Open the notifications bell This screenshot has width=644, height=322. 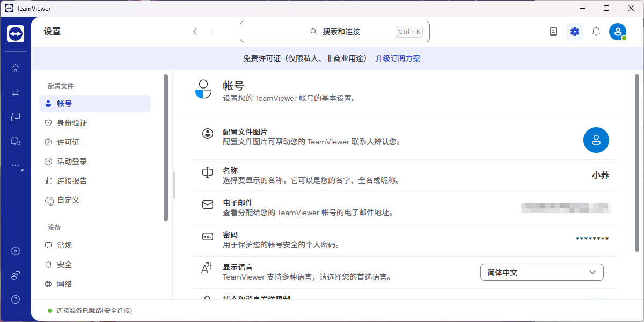(x=596, y=32)
